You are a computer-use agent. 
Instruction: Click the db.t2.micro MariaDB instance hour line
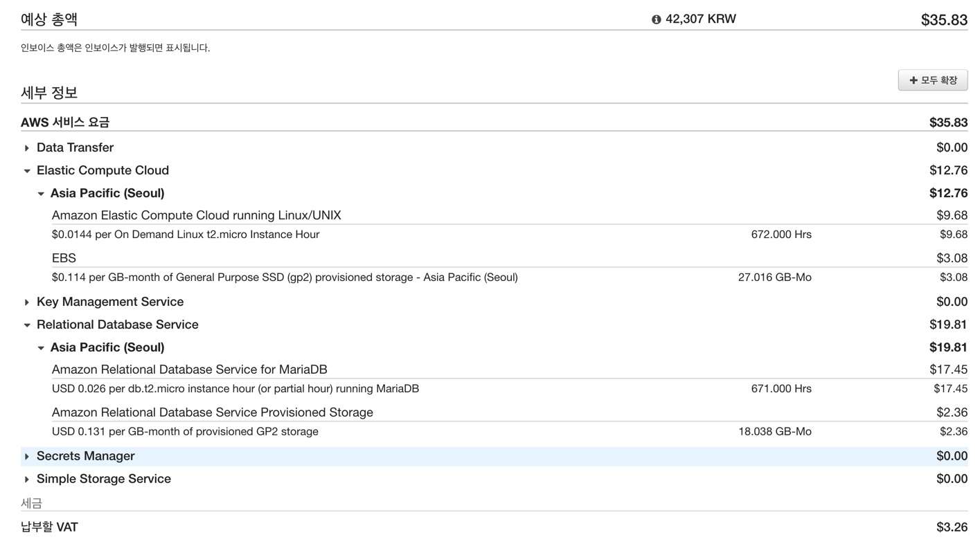coord(235,389)
